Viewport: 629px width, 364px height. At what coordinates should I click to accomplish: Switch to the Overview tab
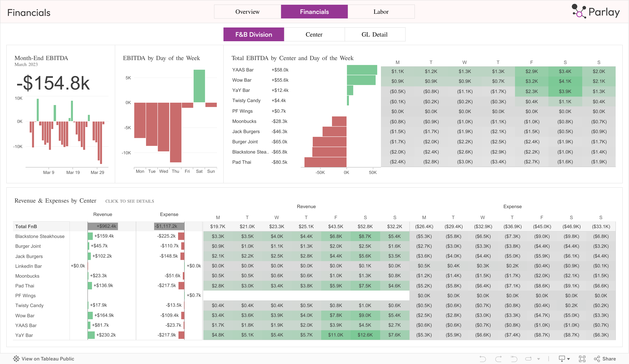coord(247,12)
